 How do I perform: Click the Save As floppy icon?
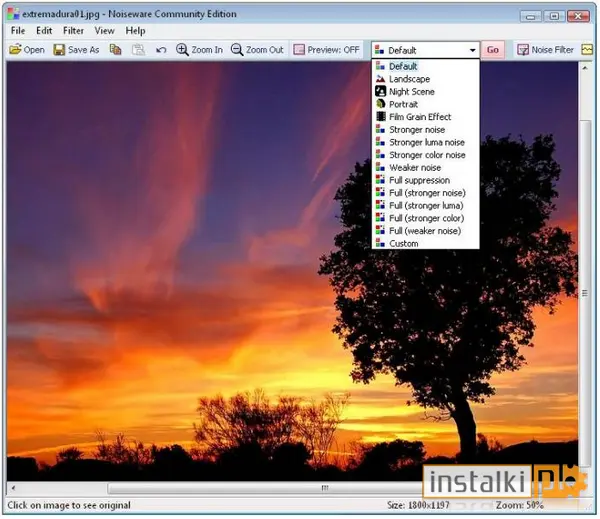click(x=59, y=50)
